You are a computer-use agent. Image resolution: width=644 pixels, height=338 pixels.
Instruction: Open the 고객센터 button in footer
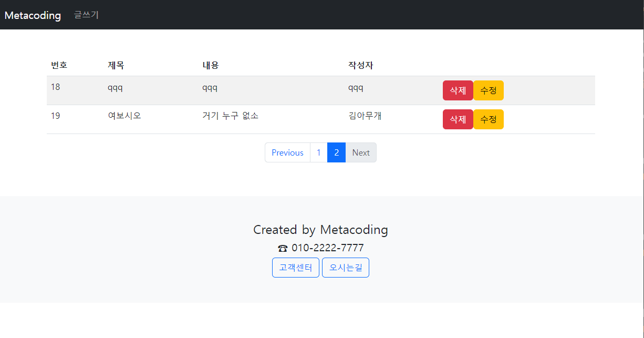click(296, 268)
